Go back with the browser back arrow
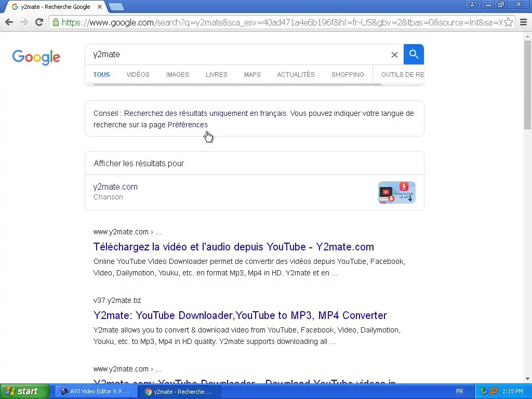Screen dimensions: 532x399 coord(9,22)
